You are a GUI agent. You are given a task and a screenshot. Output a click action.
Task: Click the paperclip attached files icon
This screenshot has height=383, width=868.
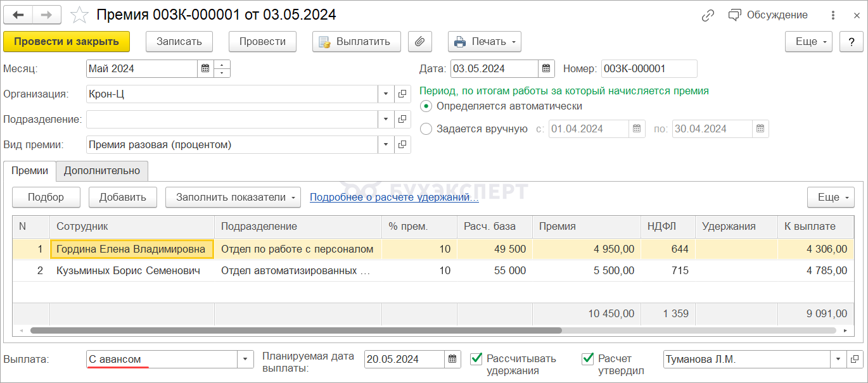click(x=419, y=42)
